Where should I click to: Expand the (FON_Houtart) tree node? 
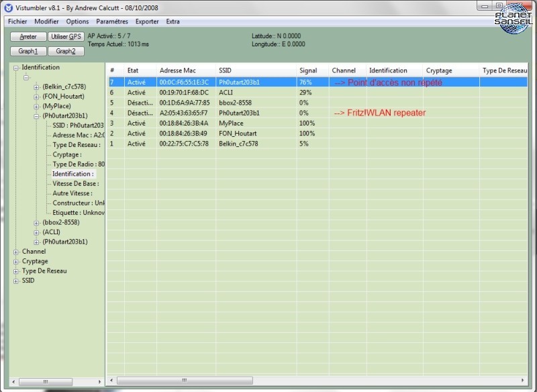36,97
